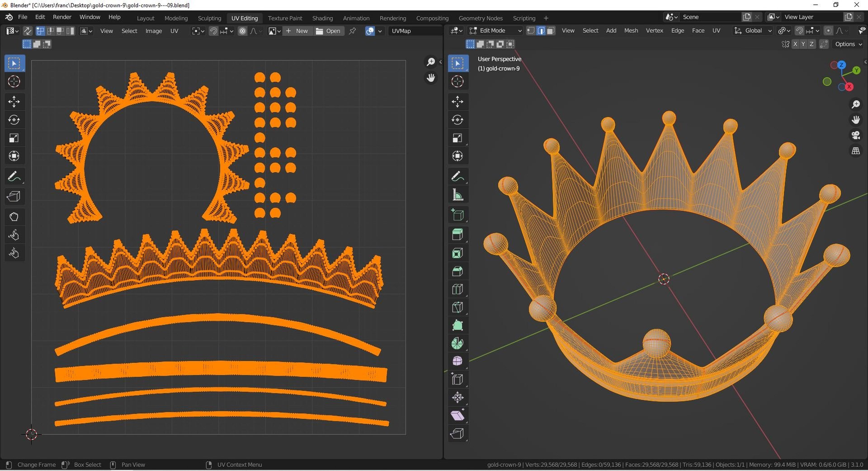The width and height of the screenshot is (868, 471).
Task: Switch to the Texture Paint workspace tab
Action: point(285,18)
